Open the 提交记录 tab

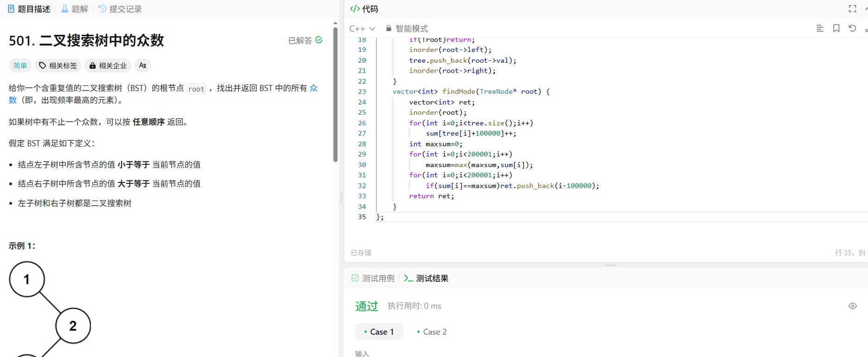pos(120,9)
